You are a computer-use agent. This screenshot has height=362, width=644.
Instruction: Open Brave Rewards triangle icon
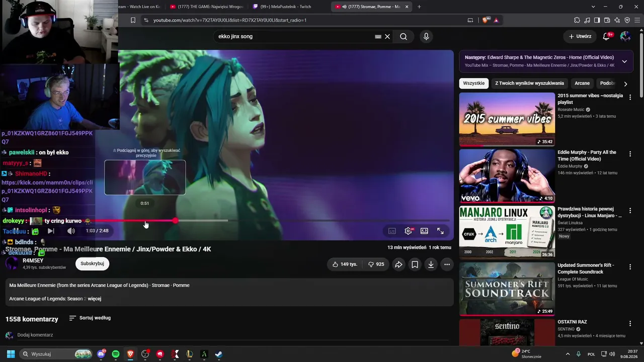(x=496, y=20)
